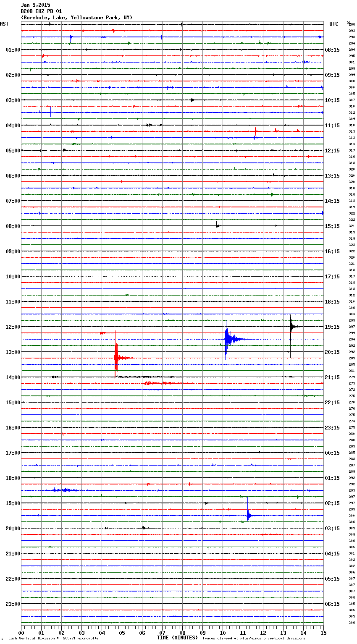Image resolution: width=357 pixels, height=644 pixels.
Task: Select the 22:00 MST hour label
Action: pos(13,579)
